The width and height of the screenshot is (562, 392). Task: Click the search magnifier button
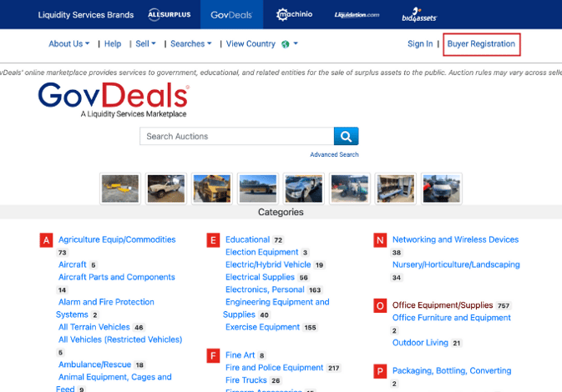[346, 136]
